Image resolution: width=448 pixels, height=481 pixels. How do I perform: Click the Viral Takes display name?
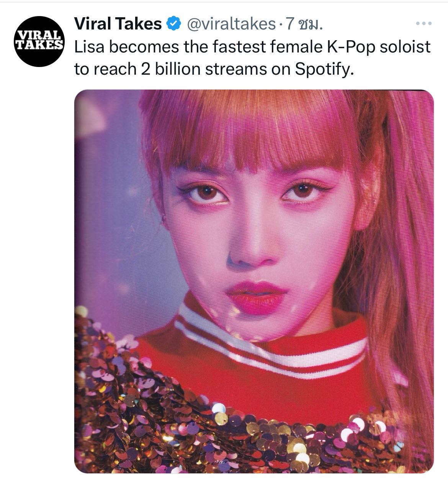118,24
